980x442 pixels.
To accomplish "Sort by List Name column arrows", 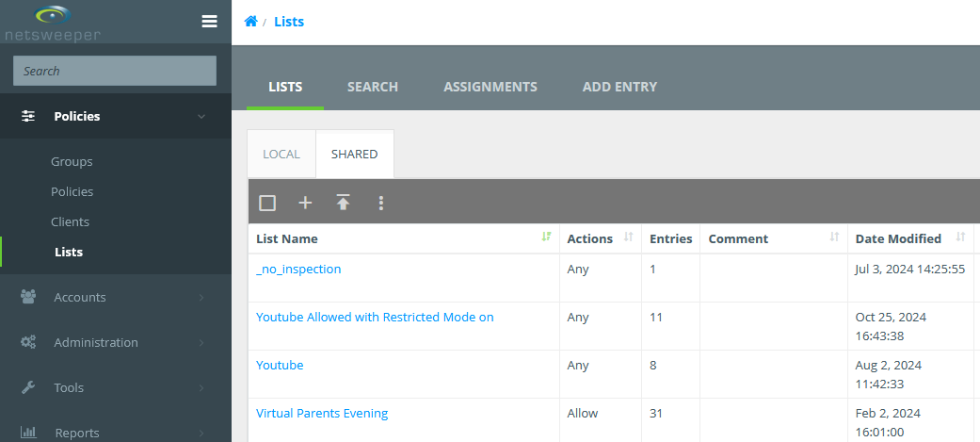I will click(547, 237).
